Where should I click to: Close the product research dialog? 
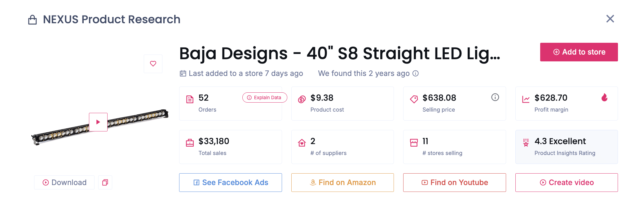[x=610, y=19]
